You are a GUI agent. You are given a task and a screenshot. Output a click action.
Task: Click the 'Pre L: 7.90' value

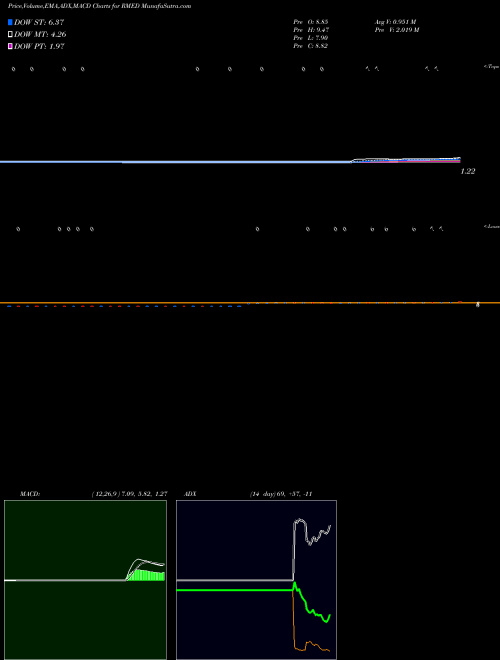click(311, 38)
